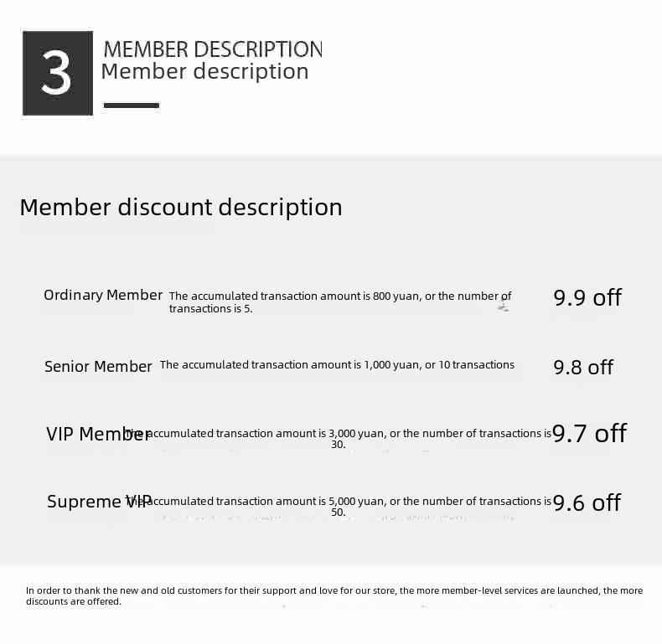Click the thank-you note about new and old customers
The image size is (662, 644).
pyautogui.click(x=334, y=596)
